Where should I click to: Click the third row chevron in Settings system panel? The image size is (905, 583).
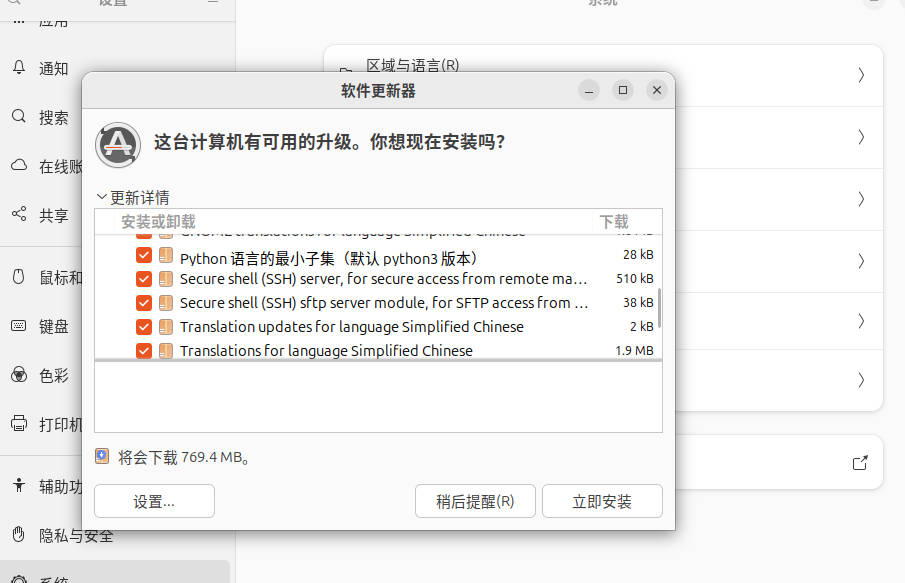coord(861,199)
